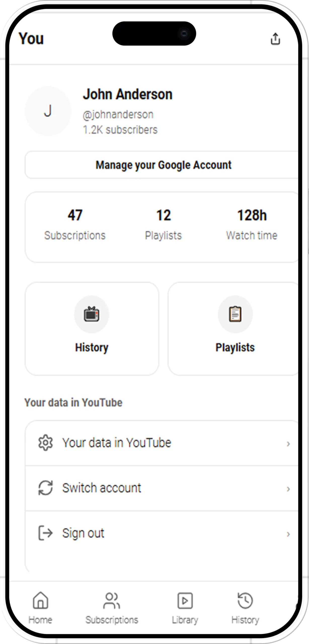Tap the 12 Playlists stat
The height and width of the screenshot is (644, 309).
point(163,224)
